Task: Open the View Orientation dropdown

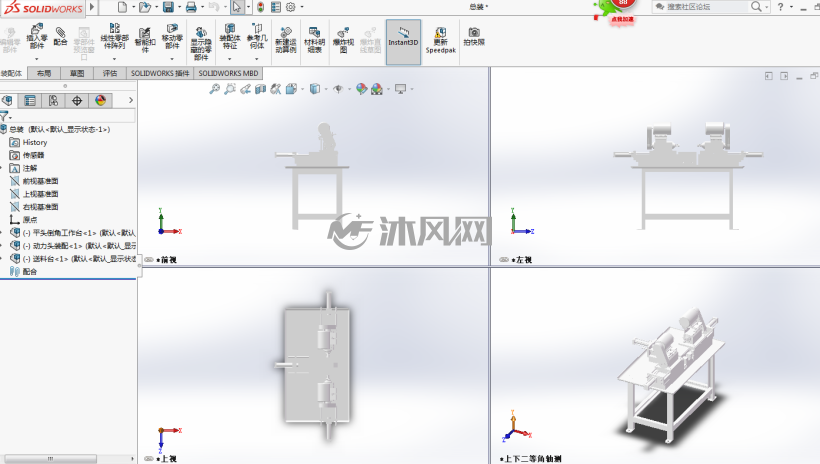Action: pos(291,89)
